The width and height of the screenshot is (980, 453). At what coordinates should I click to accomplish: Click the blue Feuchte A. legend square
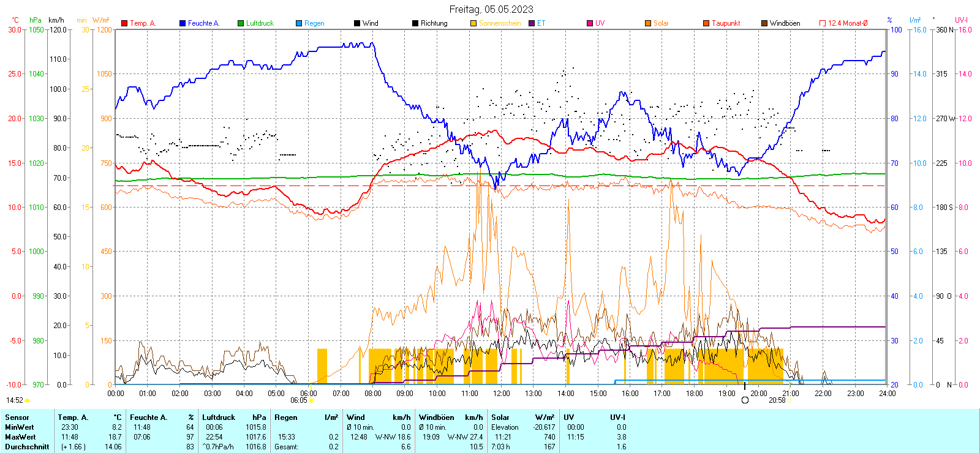pos(183,23)
